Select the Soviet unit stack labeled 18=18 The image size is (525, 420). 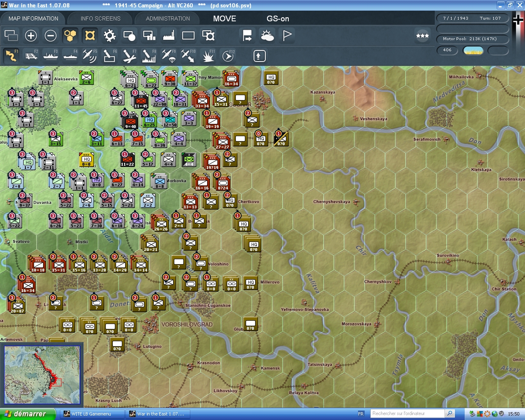click(x=37, y=264)
